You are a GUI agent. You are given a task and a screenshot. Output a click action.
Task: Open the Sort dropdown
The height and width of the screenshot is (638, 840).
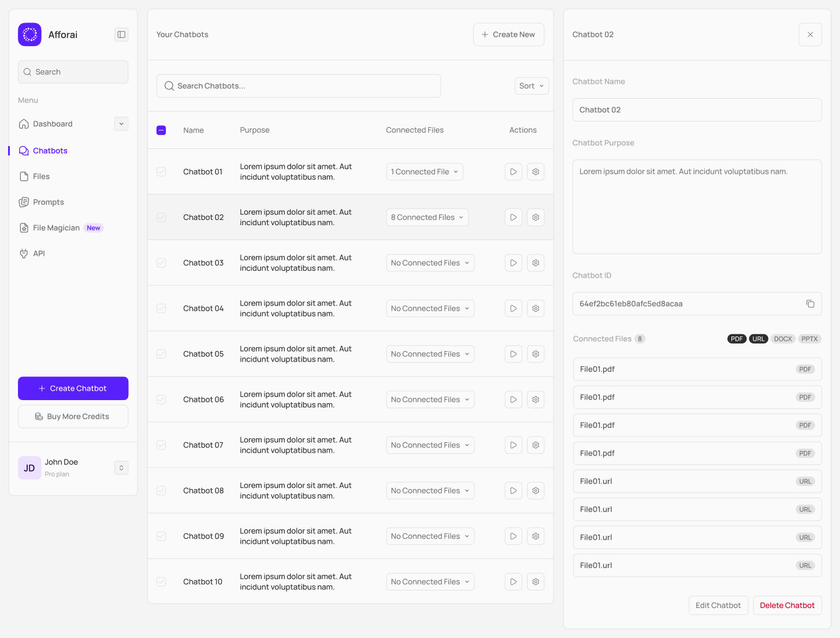pyautogui.click(x=531, y=85)
